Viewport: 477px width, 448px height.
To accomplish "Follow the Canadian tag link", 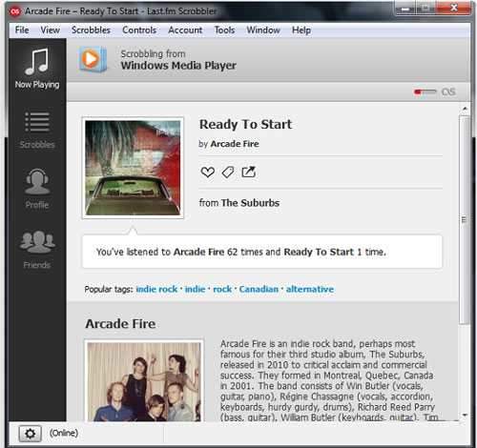I will 259,289.
